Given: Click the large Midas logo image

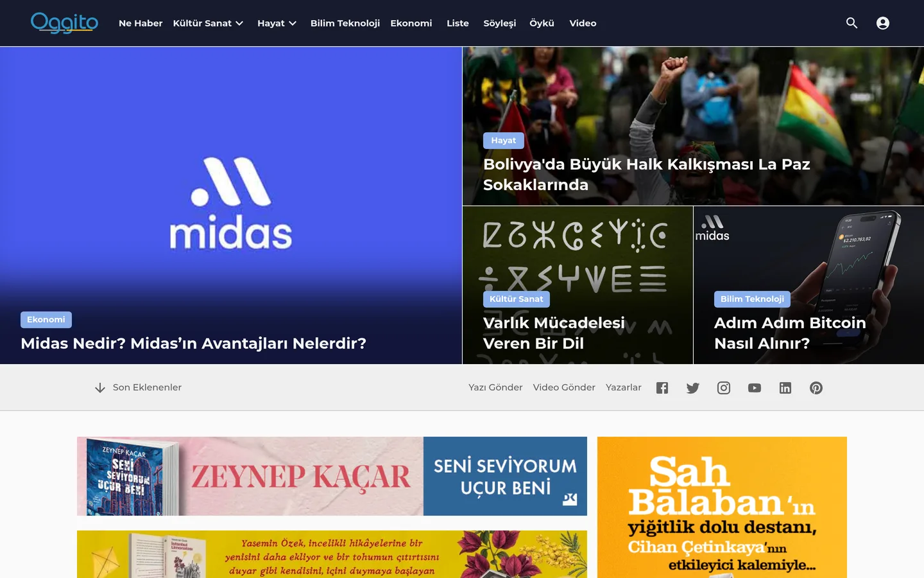Looking at the screenshot, I should pyautogui.click(x=231, y=204).
